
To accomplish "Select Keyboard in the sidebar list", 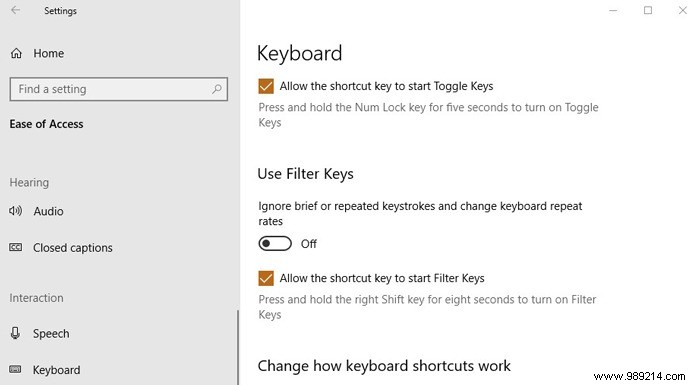I will pyautogui.click(x=56, y=370).
